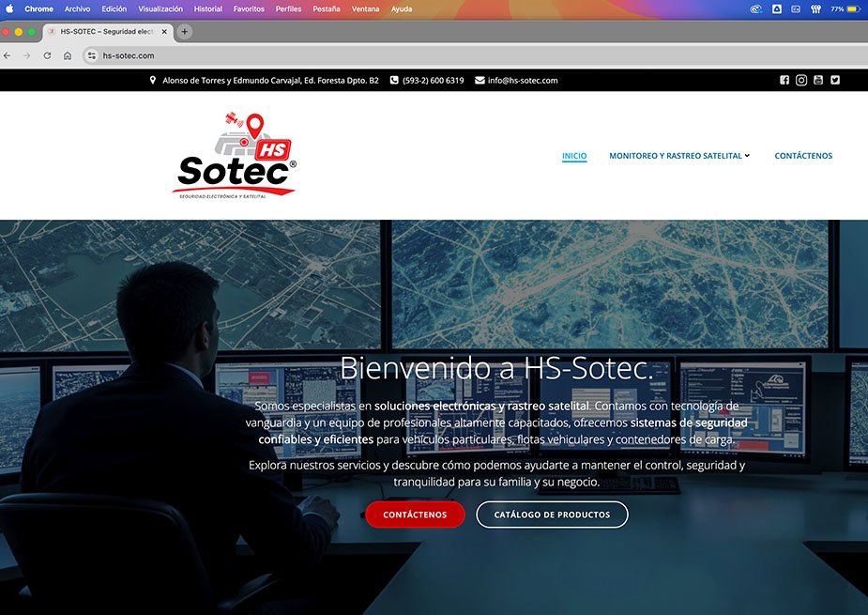Click the Catálogo de Productos button
Viewport: 868px width, 615px height.
(x=552, y=515)
